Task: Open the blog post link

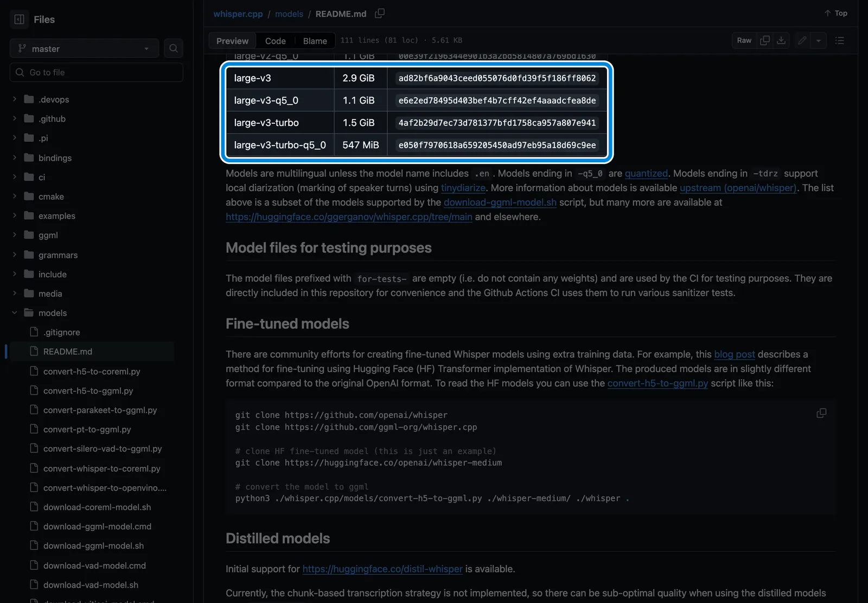Action: 735,354
